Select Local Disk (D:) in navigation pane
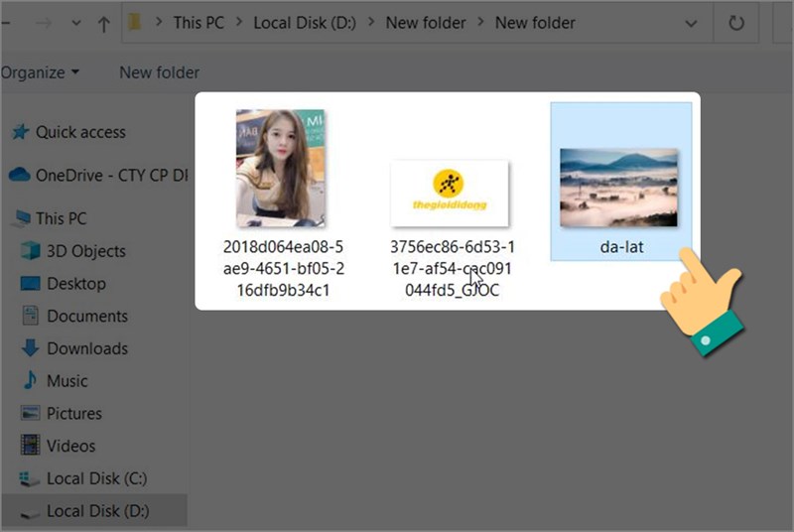Image resolution: width=794 pixels, height=532 pixels. click(97, 511)
